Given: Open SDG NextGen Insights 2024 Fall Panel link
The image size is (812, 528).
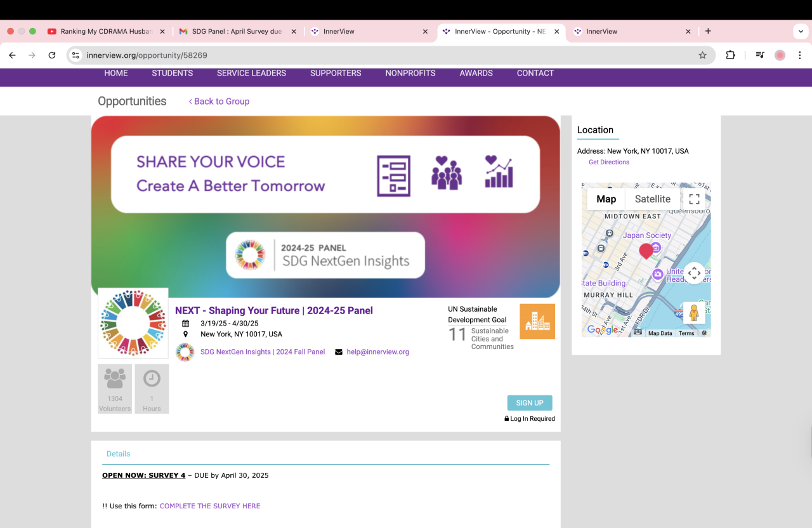Looking at the screenshot, I should point(263,352).
